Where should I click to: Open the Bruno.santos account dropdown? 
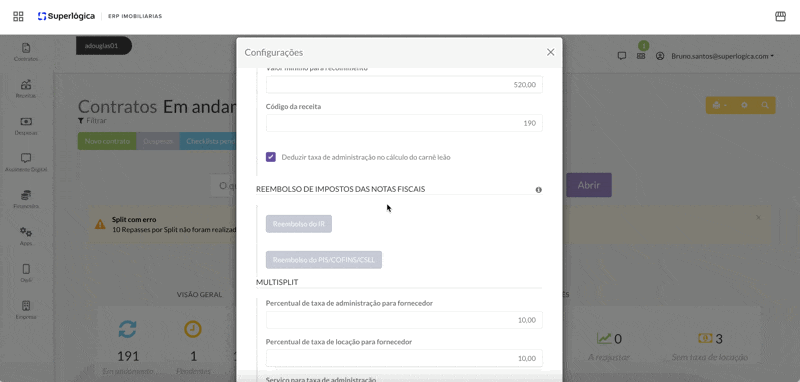coord(722,56)
